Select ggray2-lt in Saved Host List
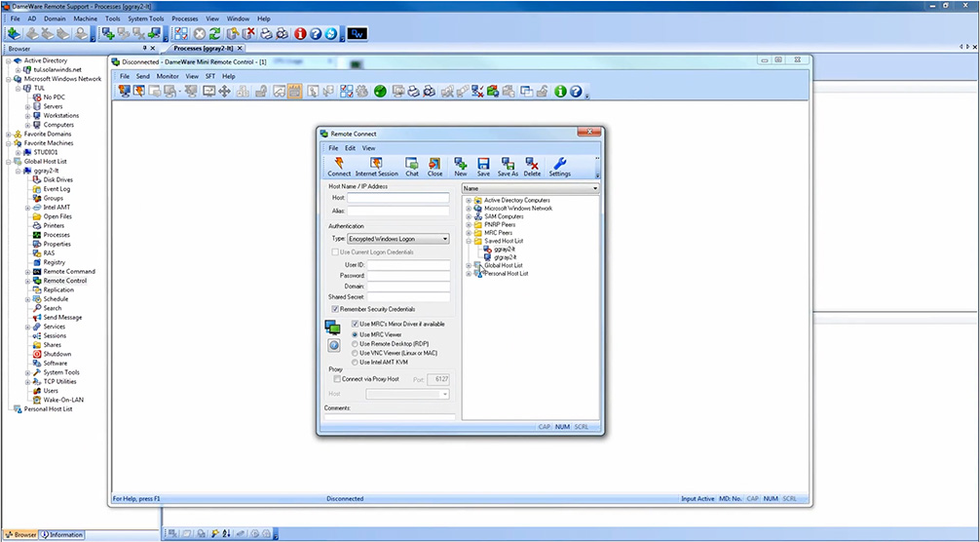The image size is (980, 542). click(x=505, y=249)
